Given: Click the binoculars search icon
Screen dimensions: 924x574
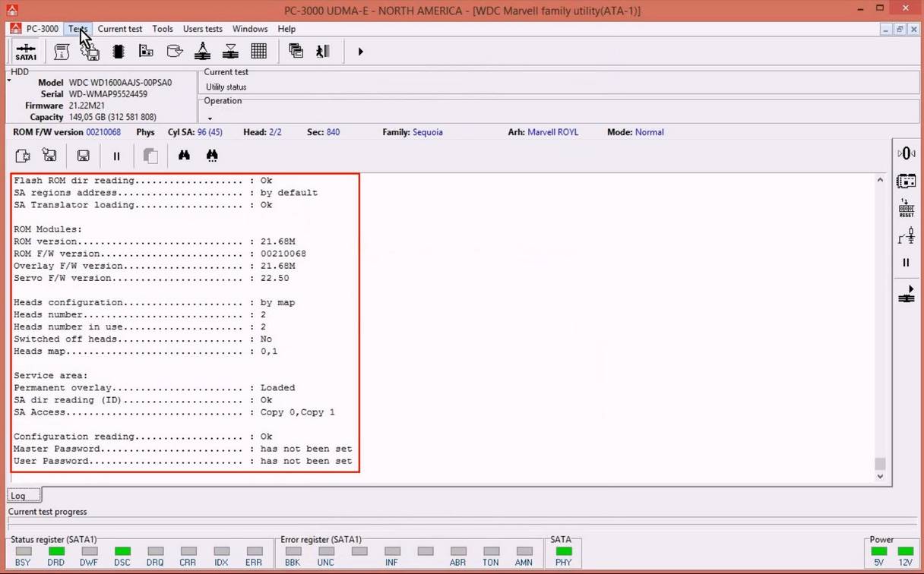Looking at the screenshot, I should [184, 156].
